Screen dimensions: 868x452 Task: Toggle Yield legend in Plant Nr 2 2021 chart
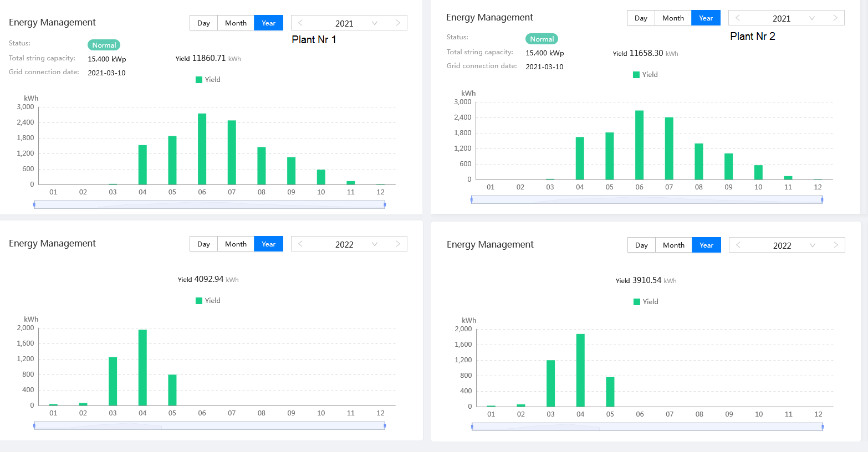(x=645, y=75)
